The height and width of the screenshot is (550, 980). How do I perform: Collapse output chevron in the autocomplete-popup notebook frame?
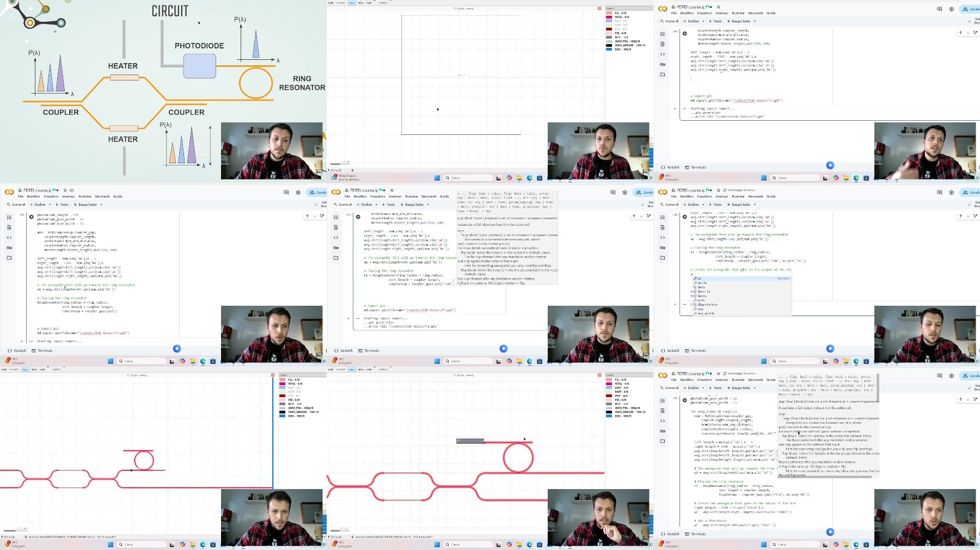(x=675, y=305)
